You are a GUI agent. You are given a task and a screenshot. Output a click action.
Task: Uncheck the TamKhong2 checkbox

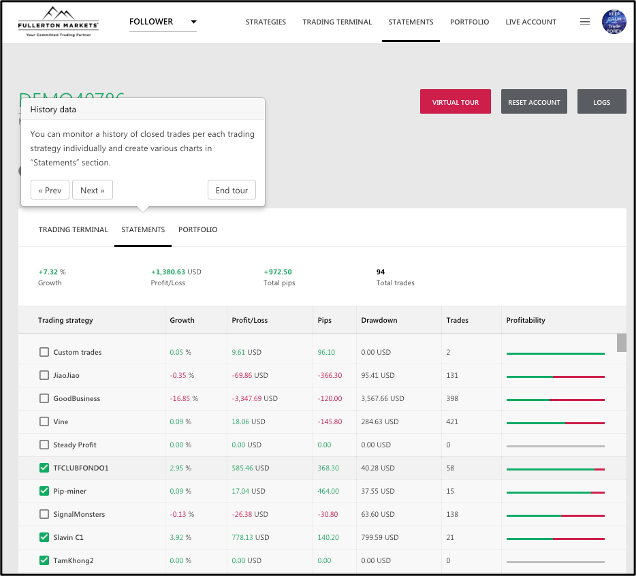(x=44, y=560)
